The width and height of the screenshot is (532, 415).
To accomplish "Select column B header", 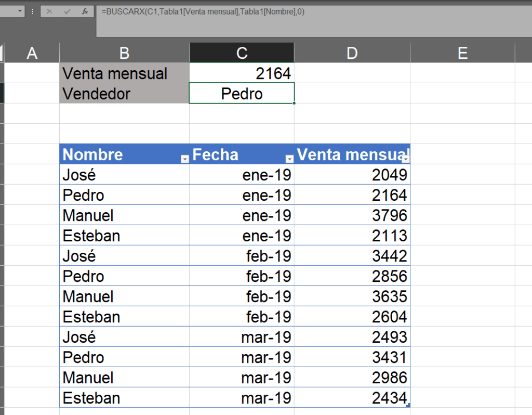I will 125,53.
